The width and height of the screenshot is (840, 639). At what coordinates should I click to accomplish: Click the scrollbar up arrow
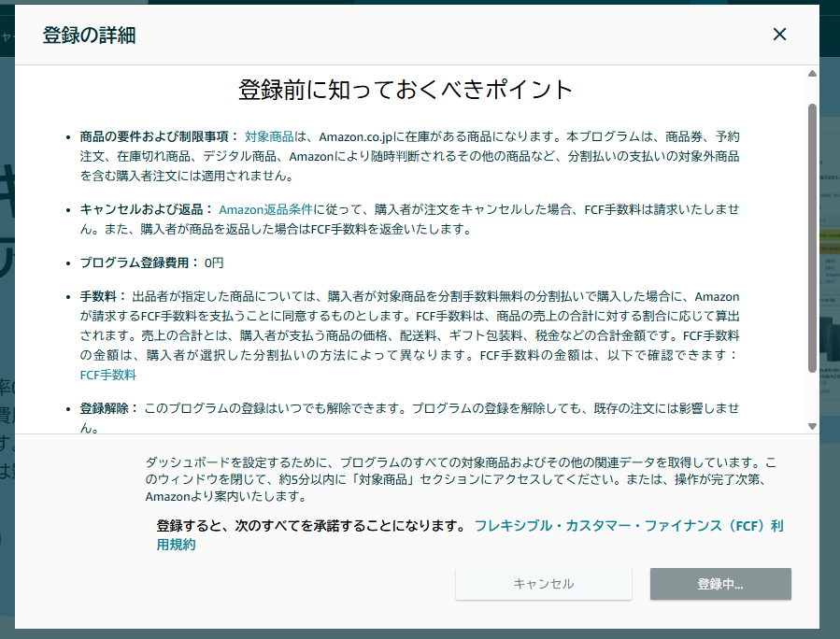(x=812, y=74)
